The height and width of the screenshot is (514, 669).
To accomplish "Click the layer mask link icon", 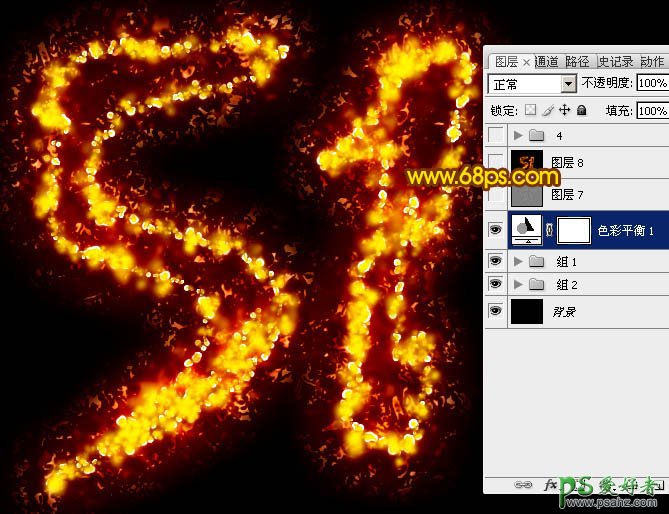I will coord(549,230).
